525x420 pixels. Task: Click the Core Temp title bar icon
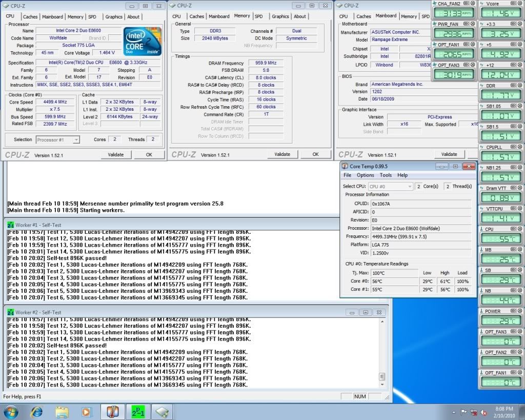click(345, 166)
